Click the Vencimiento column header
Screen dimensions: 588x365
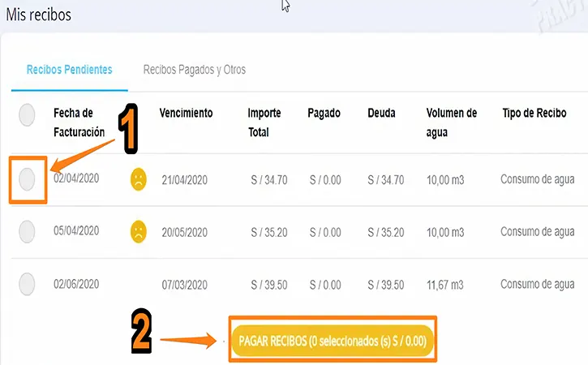[186, 113]
